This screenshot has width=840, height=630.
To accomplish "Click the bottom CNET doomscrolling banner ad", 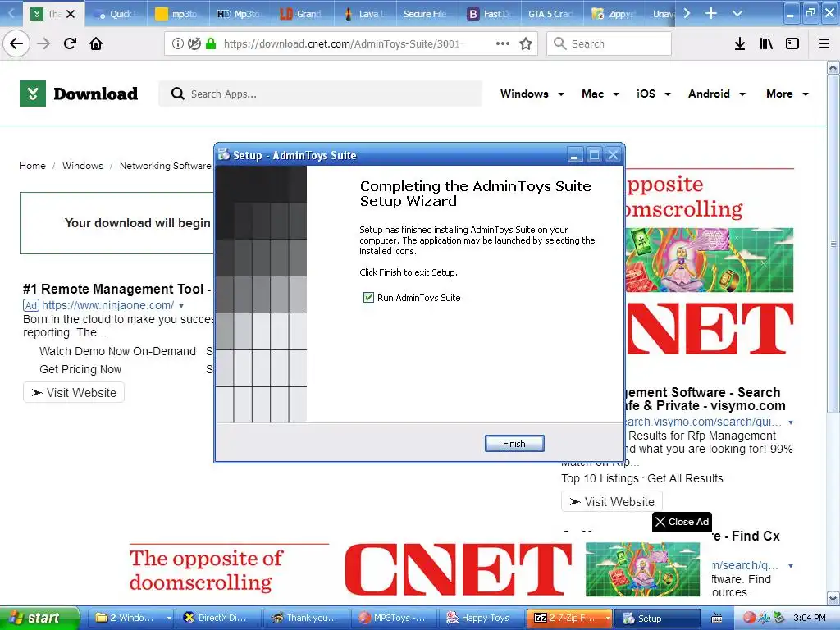I will [414, 569].
